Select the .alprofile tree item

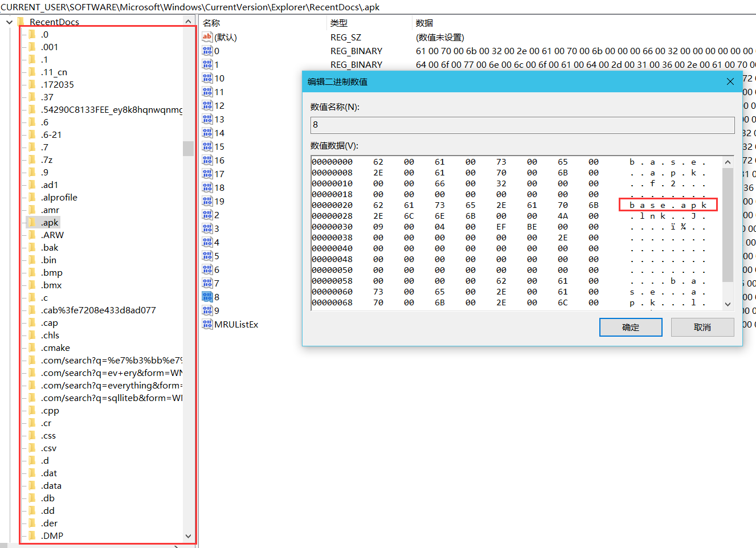[59, 198]
